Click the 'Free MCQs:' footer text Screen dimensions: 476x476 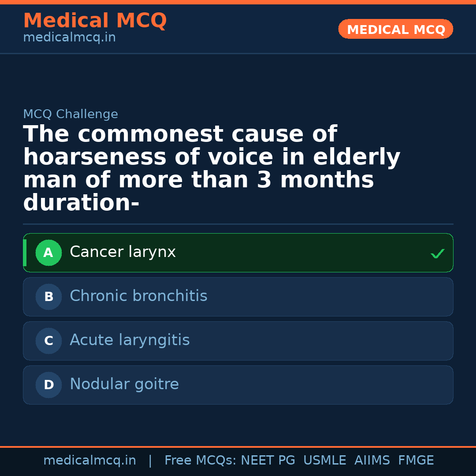201,461
